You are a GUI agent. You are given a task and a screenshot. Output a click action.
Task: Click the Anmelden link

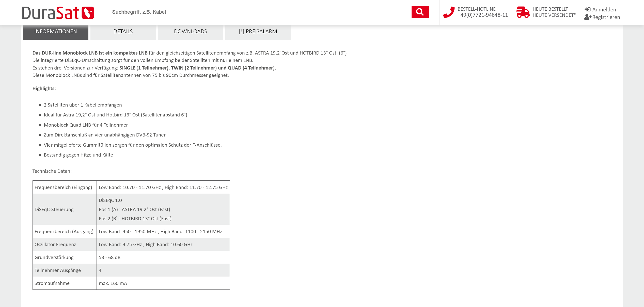pos(604,10)
